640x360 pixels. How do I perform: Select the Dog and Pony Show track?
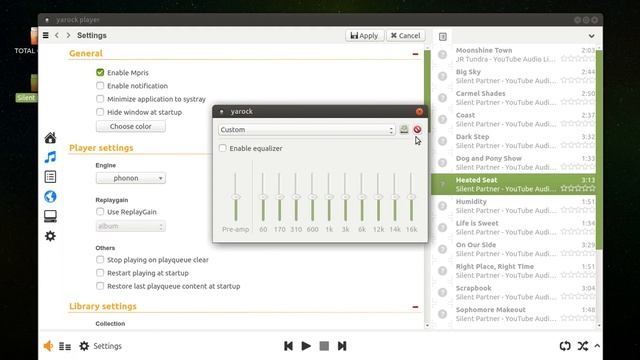pyautogui.click(x=513, y=162)
